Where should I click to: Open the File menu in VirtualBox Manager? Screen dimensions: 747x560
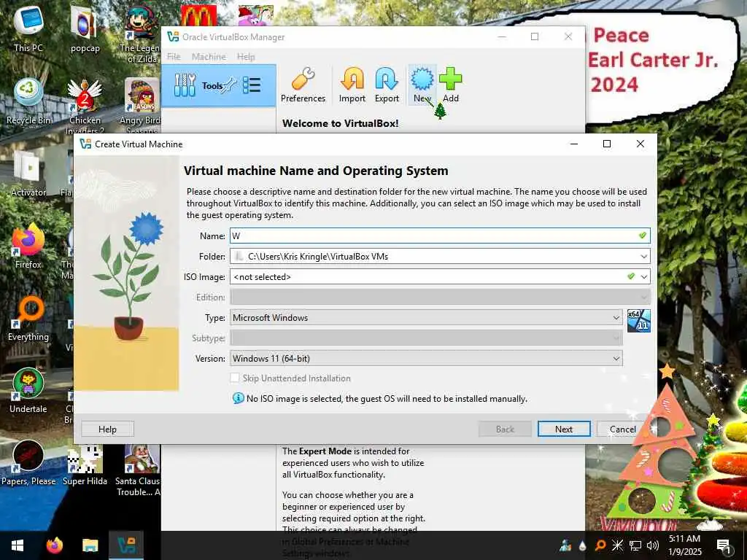point(174,57)
